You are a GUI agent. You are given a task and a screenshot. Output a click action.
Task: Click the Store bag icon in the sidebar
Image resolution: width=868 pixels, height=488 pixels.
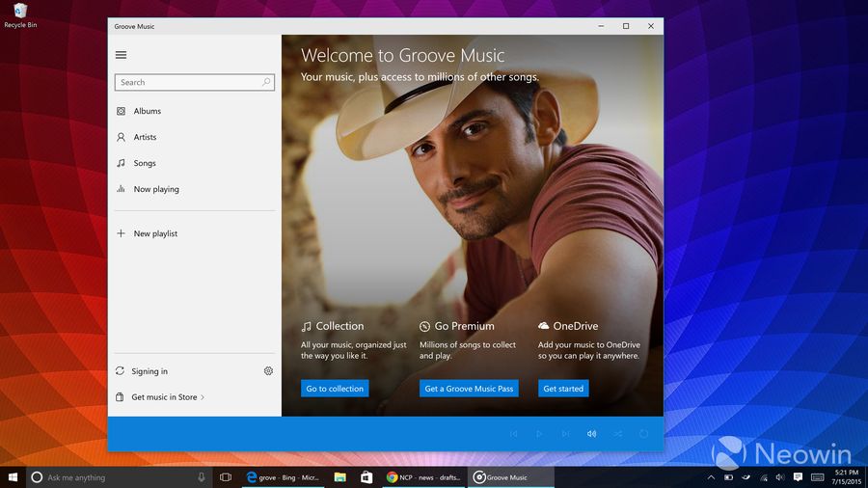pyautogui.click(x=120, y=397)
